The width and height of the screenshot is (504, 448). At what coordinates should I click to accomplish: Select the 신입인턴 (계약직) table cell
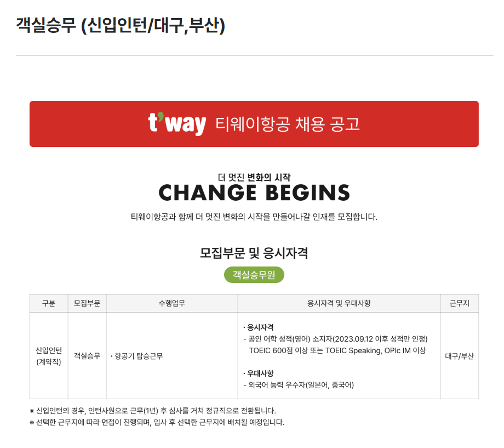49,356
